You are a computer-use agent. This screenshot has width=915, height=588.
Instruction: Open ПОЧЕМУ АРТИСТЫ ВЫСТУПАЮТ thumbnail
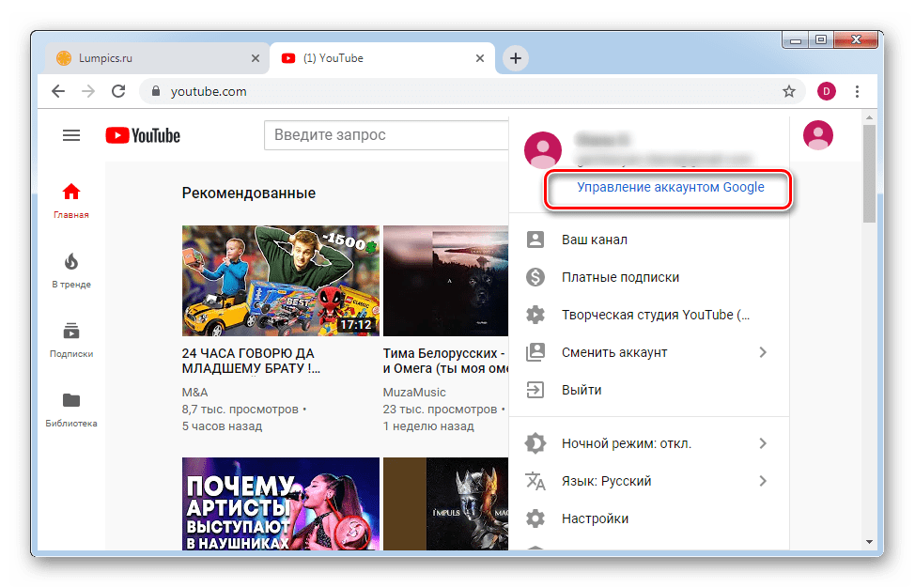281,504
